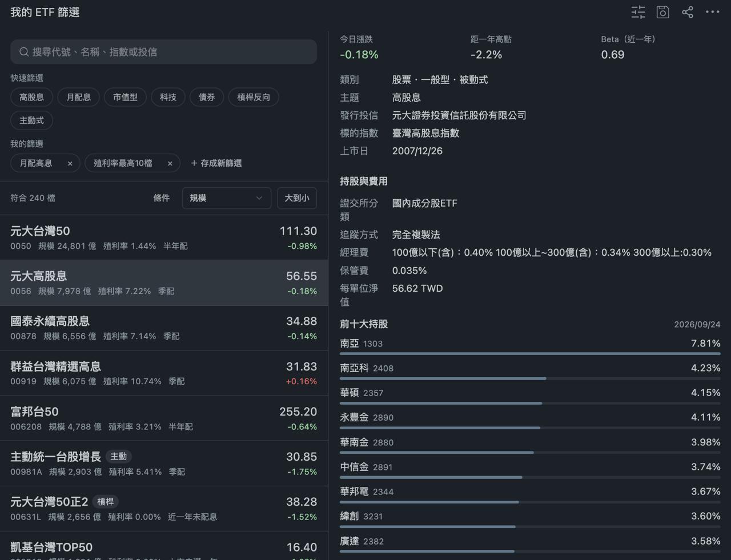Image resolution: width=731 pixels, height=560 pixels.
Task: Select the 主動統一台股增長 ETF row
Action: (163, 463)
